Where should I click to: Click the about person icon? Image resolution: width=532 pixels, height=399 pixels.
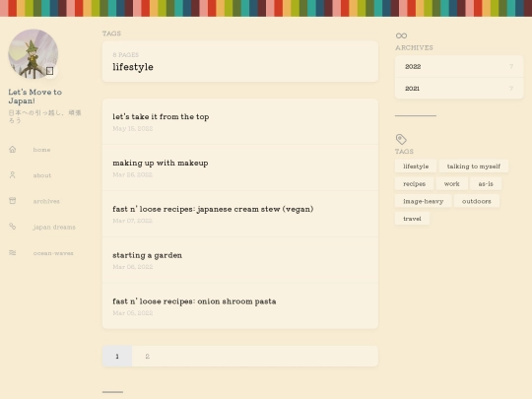pyautogui.click(x=13, y=175)
